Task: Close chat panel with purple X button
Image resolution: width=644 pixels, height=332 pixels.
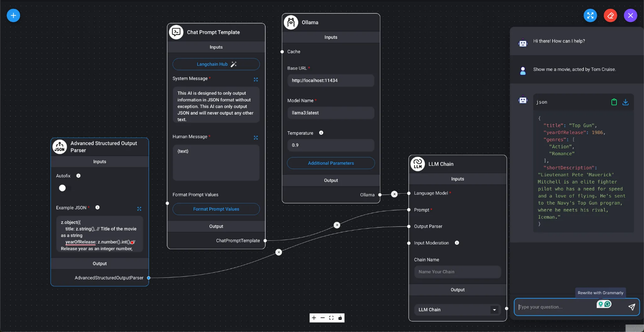Action: click(630, 15)
